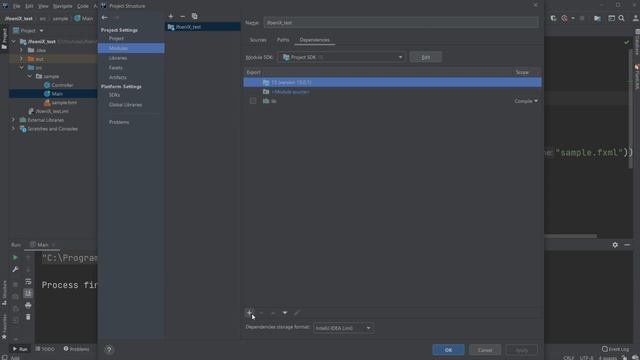The width and height of the screenshot is (640, 360).
Task: Open the Navigate menu
Action: (x=62, y=6)
